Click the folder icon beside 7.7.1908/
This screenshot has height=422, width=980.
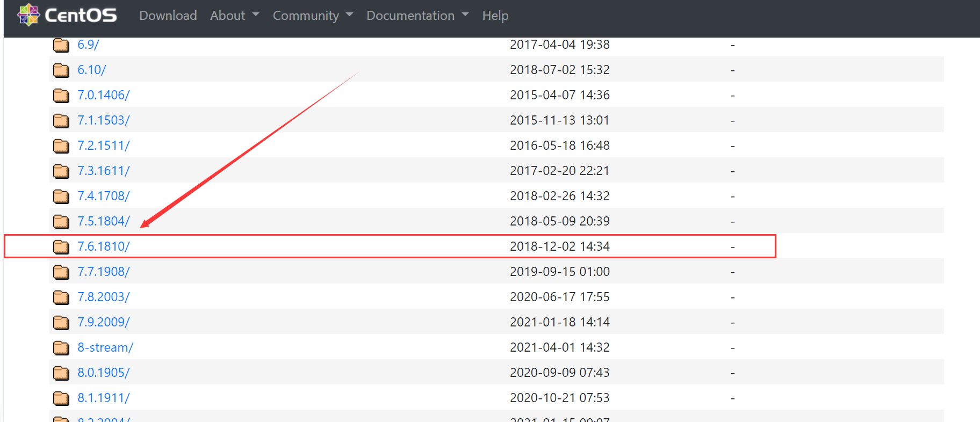click(61, 272)
